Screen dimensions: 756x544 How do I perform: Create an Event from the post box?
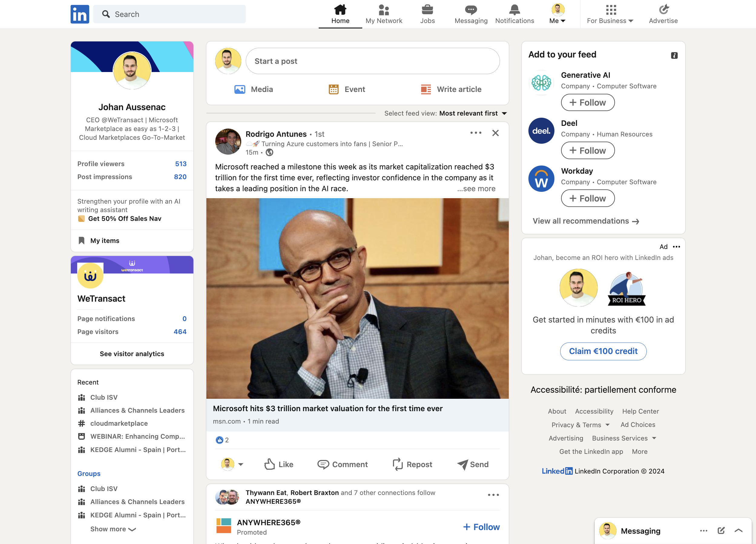click(347, 89)
